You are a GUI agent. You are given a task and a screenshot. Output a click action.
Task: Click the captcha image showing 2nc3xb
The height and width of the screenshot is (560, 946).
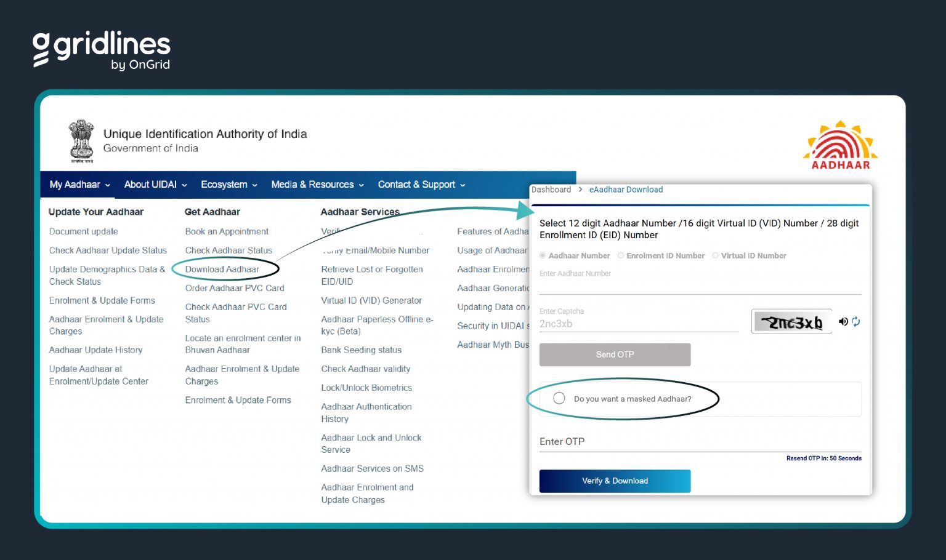click(791, 322)
